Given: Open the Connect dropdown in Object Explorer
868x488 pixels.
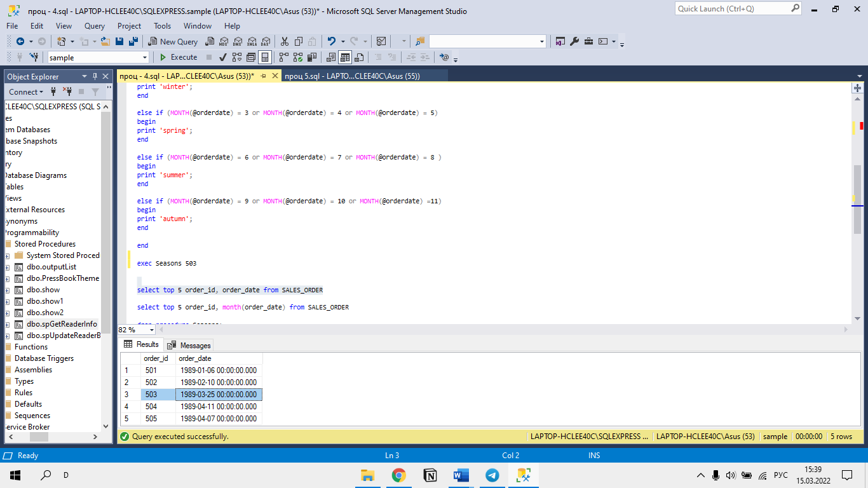Looking at the screenshot, I should (x=26, y=91).
